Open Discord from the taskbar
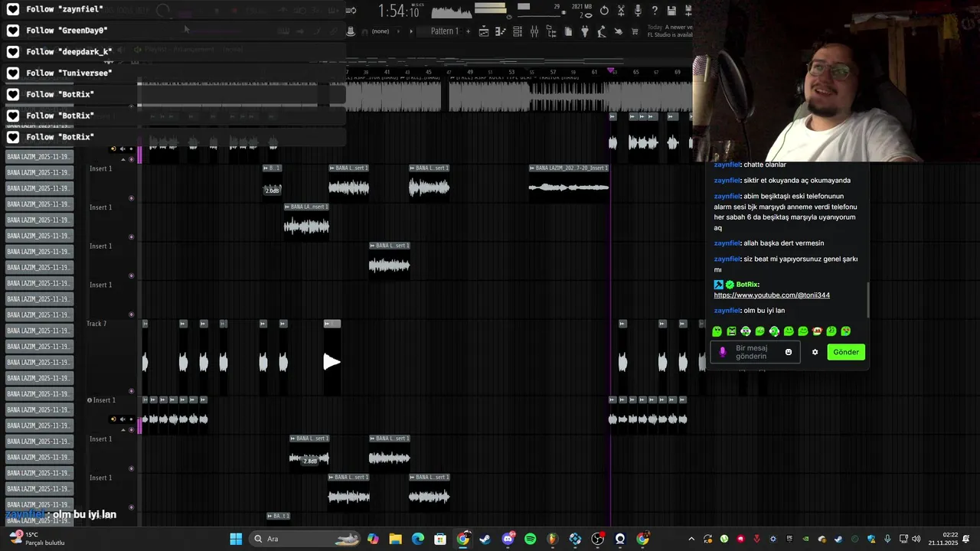Screen dimensions: 980x551 tap(508, 539)
